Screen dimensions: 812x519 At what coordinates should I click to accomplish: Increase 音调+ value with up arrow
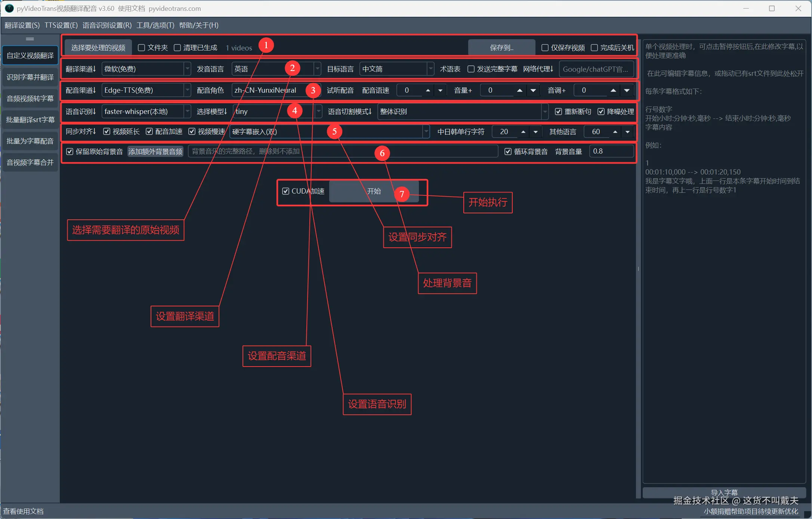point(613,90)
